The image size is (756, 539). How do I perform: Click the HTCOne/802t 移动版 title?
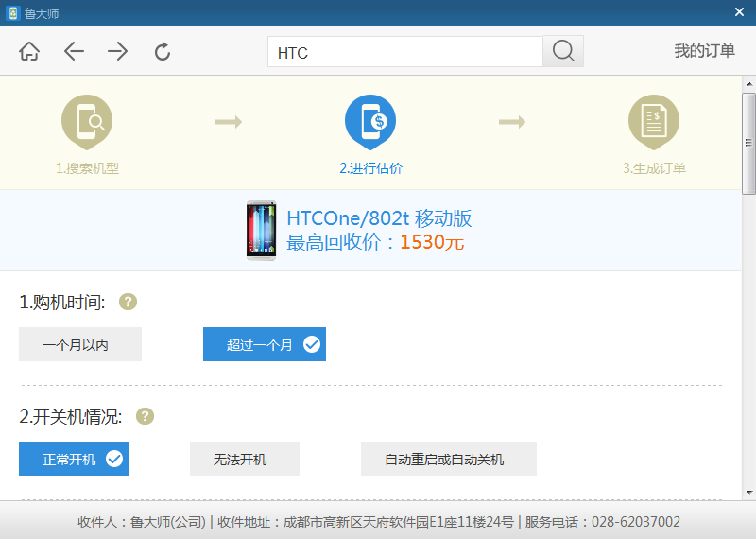pyautogui.click(x=379, y=218)
